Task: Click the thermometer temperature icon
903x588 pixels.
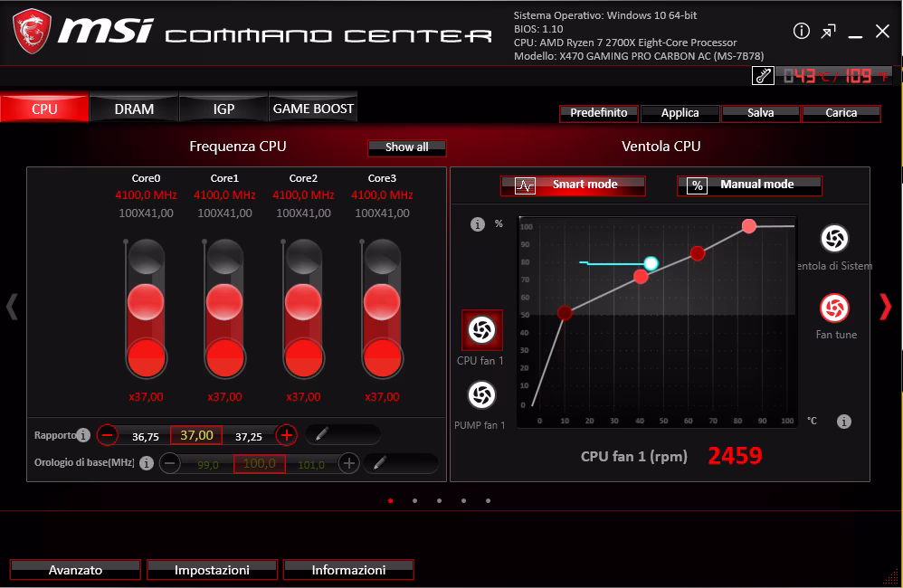Action: tap(763, 75)
